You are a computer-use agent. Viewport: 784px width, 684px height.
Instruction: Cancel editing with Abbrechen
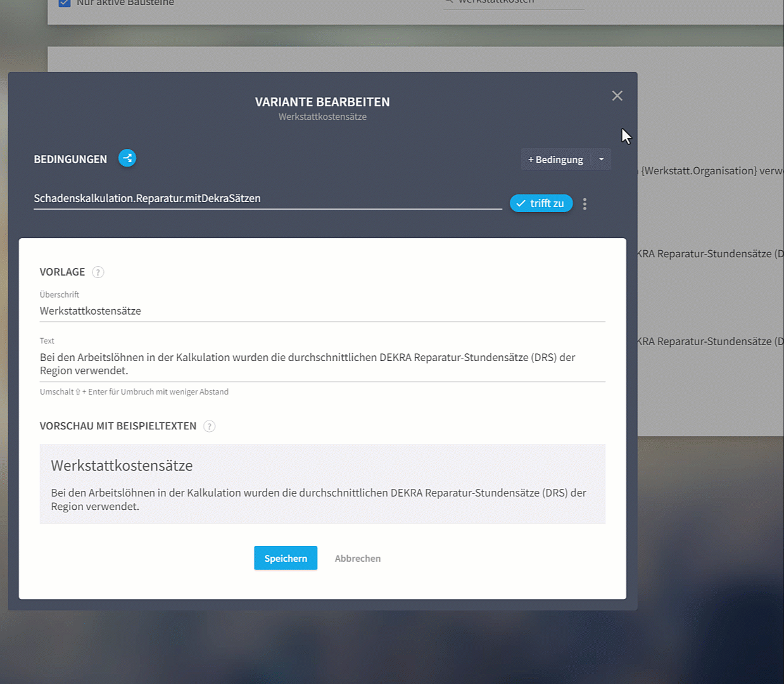click(358, 559)
